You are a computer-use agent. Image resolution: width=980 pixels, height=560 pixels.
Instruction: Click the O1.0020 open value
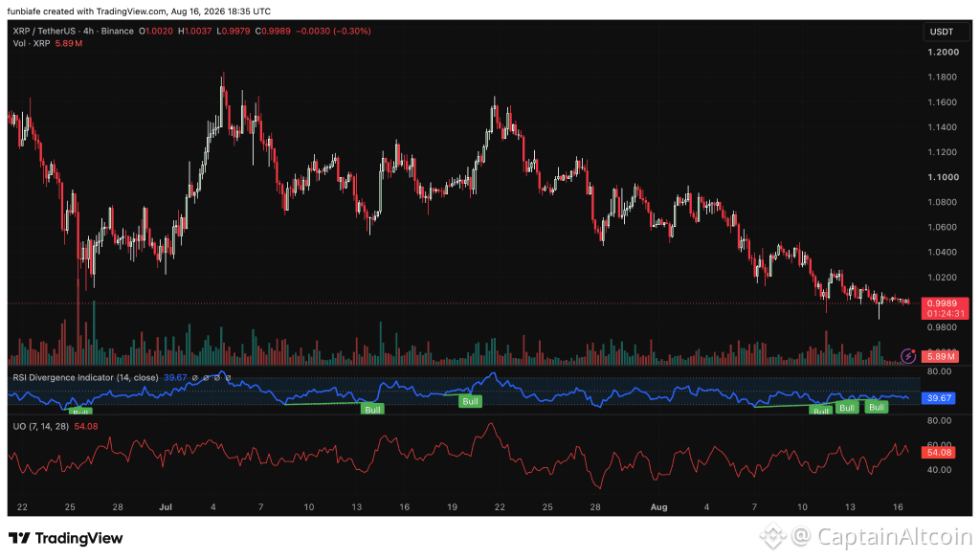coord(156,31)
